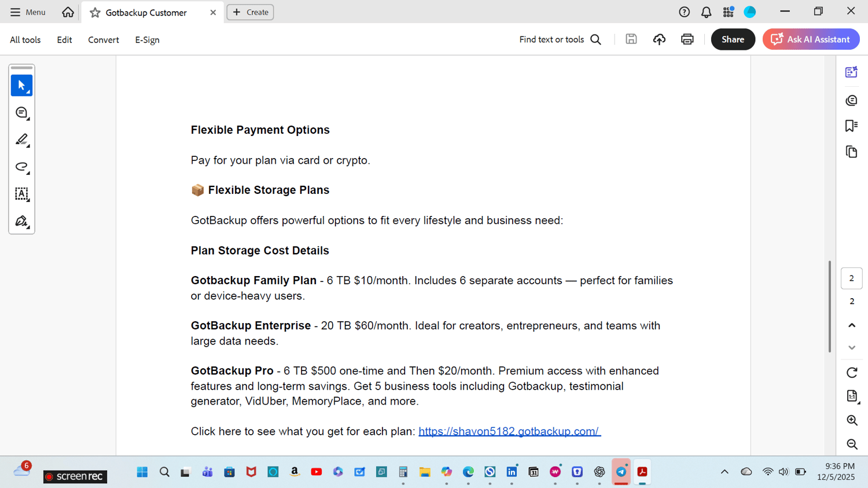This screenshot has height=488, width=868.
Task: Click the ScreenRec recording indicator
Action: [75, 476]
